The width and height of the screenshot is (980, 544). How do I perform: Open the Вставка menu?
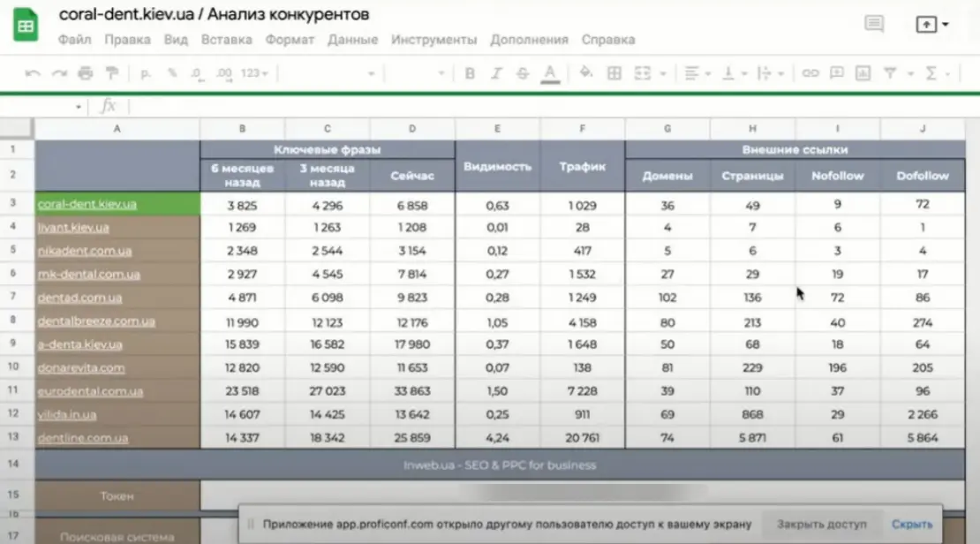pos(226,40)
